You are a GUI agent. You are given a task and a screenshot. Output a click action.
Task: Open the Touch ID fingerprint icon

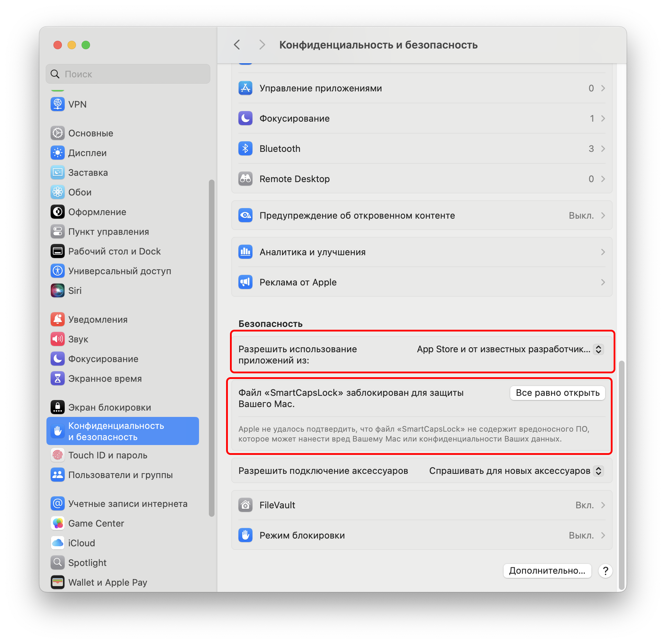tap(57, 455)
